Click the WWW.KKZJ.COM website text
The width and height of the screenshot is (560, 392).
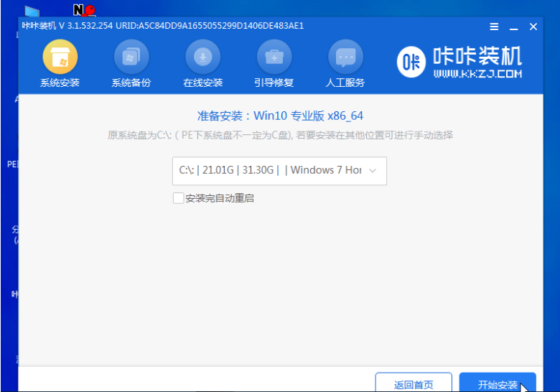click(x=477, y=74)
